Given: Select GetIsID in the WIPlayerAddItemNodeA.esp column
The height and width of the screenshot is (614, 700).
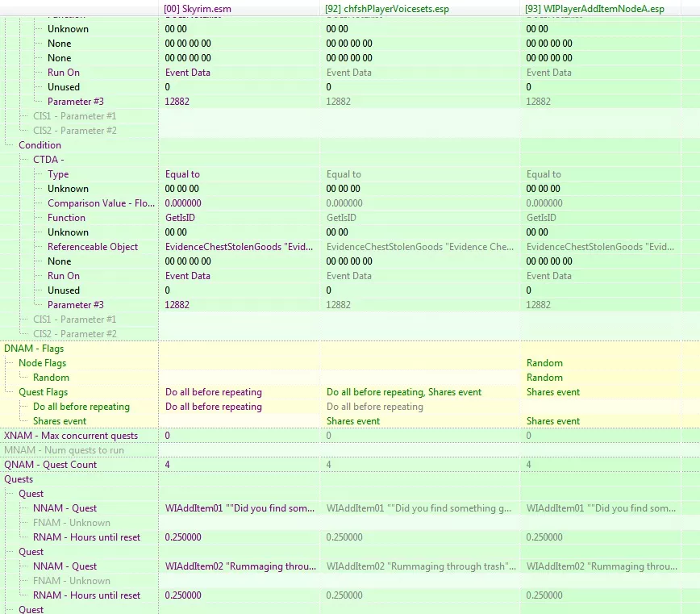Looking at the screenshot, I should pyautogui.click(x=541, y=218).
